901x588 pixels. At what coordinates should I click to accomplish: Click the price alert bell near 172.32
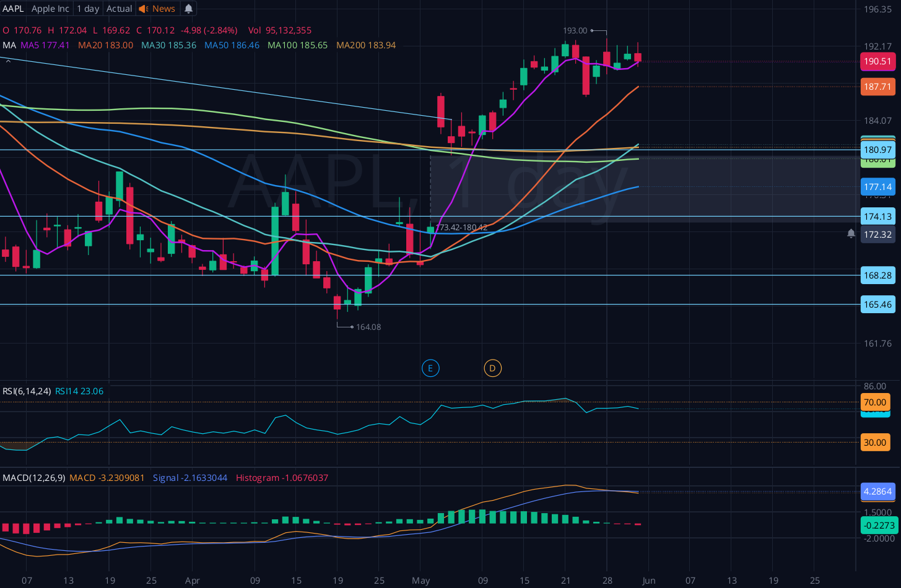[851, 233]
